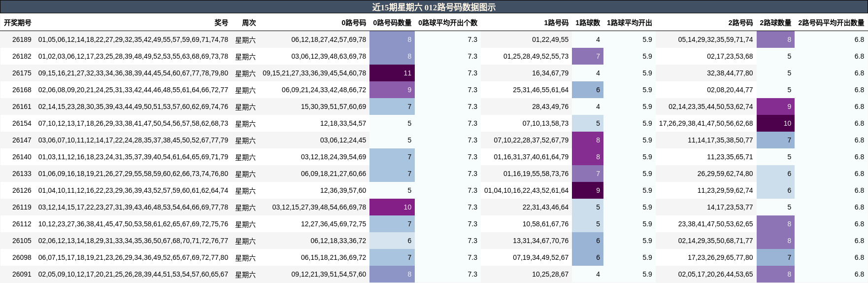Select period number 26133

pyautogui.click(x=22, y=174)
